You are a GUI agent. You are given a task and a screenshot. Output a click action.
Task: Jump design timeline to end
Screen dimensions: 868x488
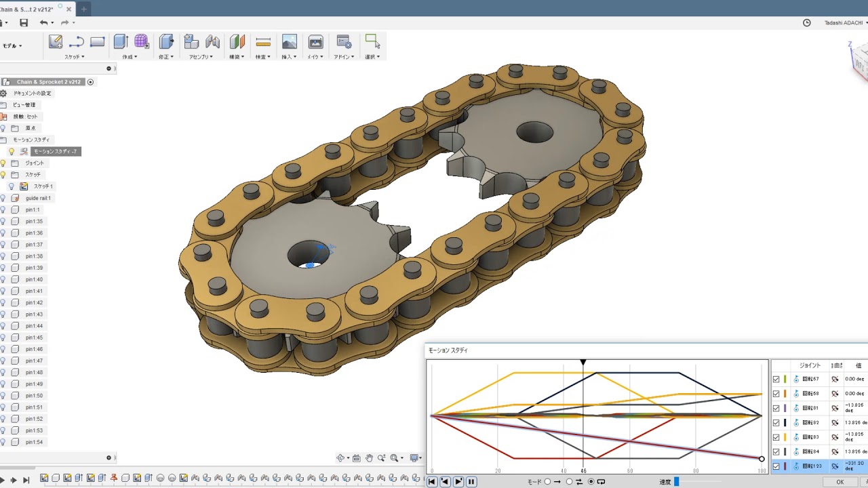coord(26,480)
